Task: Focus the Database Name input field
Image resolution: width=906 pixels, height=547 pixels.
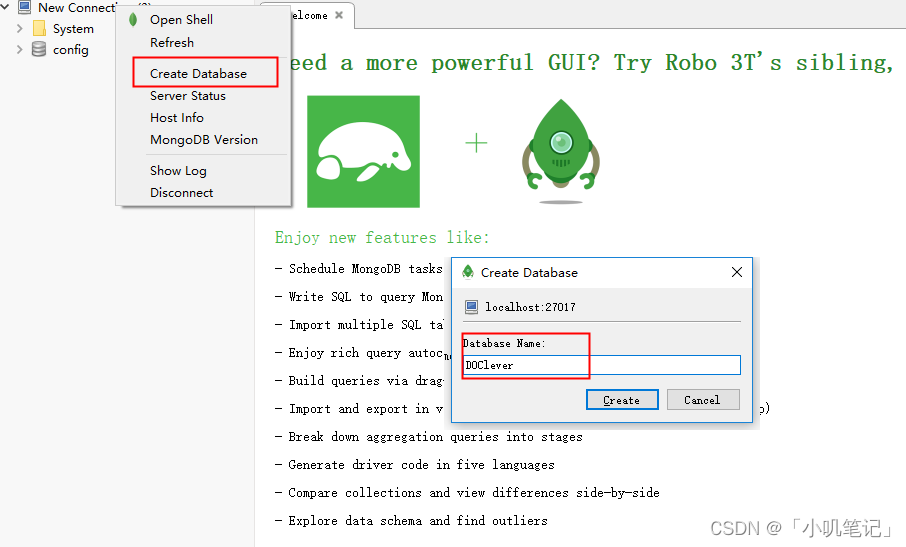Action: tap(602, 365)
